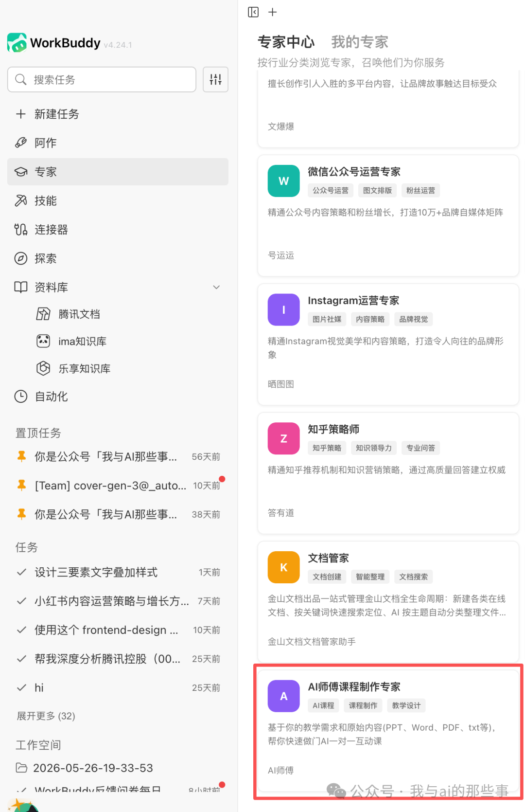Select the 专家 menu item
This screenshot has width=525, height=812.
(x=118, y=172)
